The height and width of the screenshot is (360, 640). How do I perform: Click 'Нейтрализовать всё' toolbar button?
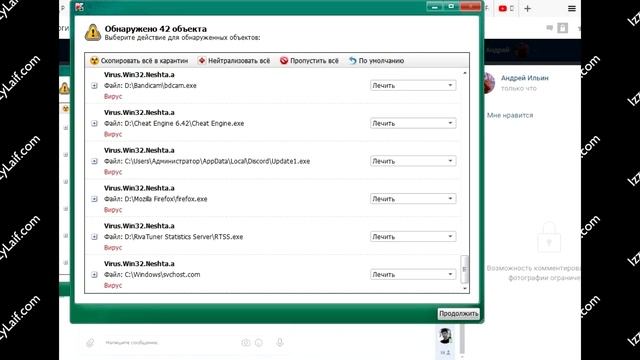[234, 61]
